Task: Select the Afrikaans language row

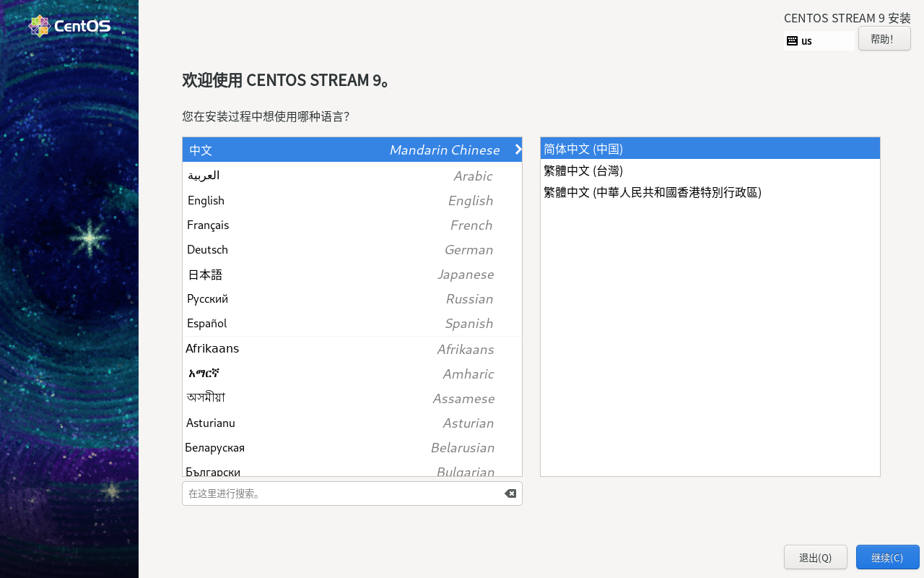Action: click(352, 349)
